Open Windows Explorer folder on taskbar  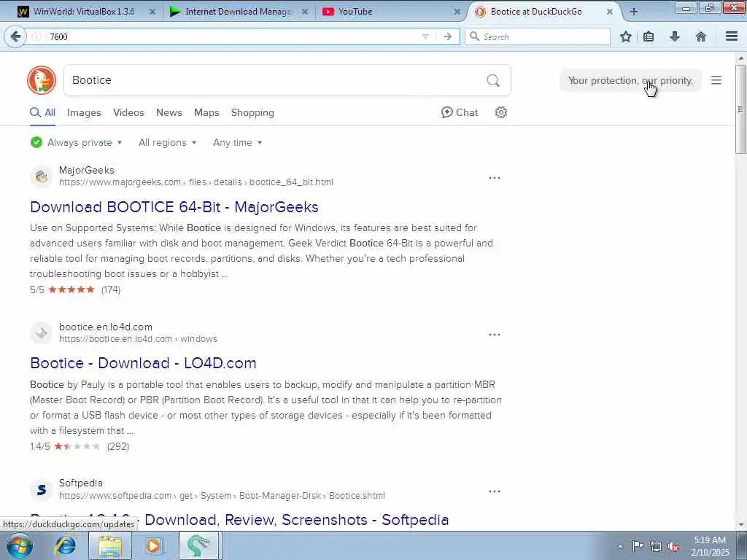point(110,545)
